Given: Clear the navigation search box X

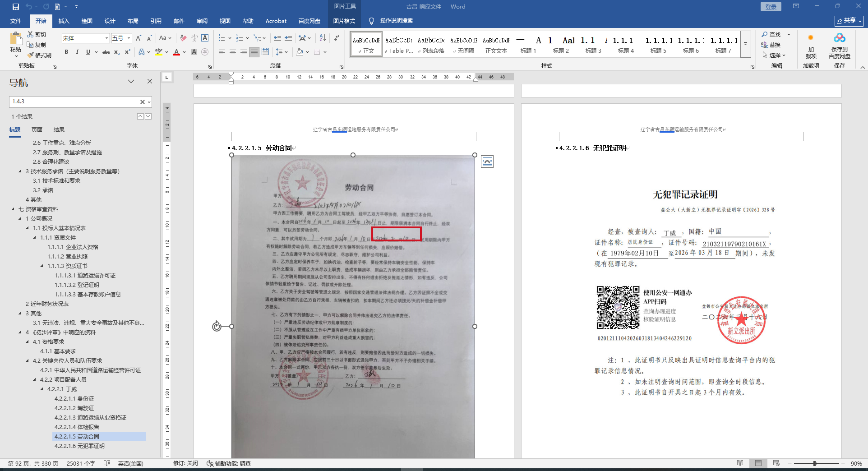Looking at the screenshot, I should point(143,102).
